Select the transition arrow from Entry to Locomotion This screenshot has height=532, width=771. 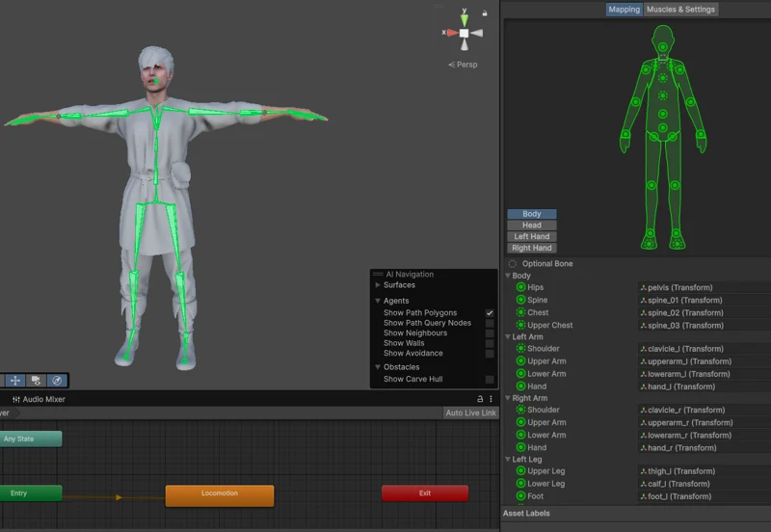(119, 497)
